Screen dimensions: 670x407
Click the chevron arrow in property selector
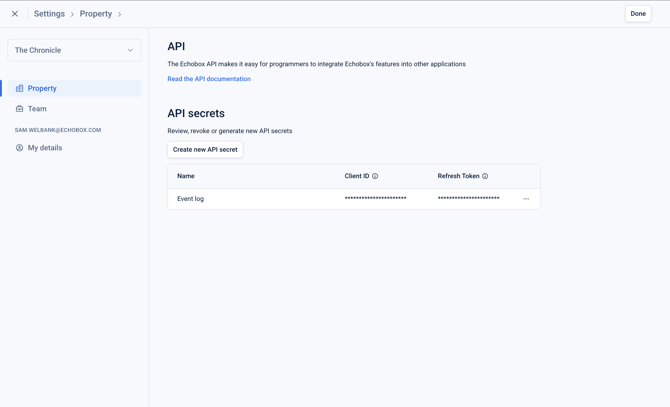coord(130,50)
